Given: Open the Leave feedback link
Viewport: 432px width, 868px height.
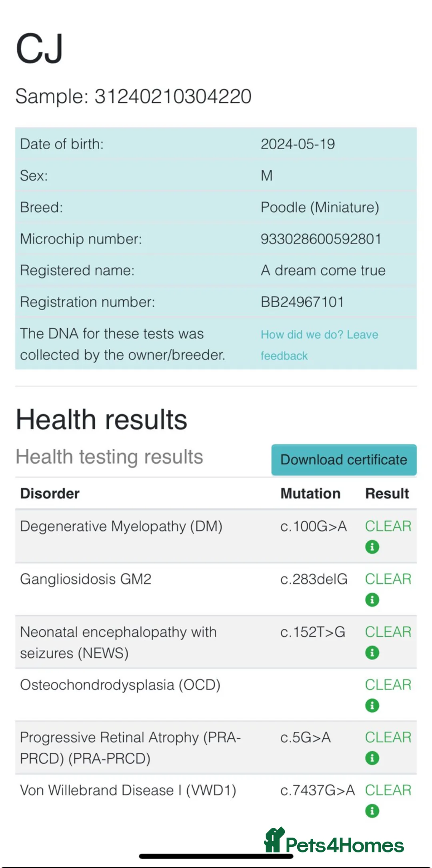Looking at the screenshot, I should pos(319,345).
